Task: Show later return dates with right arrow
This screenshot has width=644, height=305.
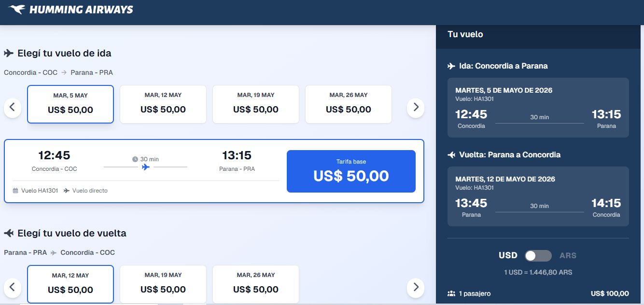Action: [x=416, y=287]
